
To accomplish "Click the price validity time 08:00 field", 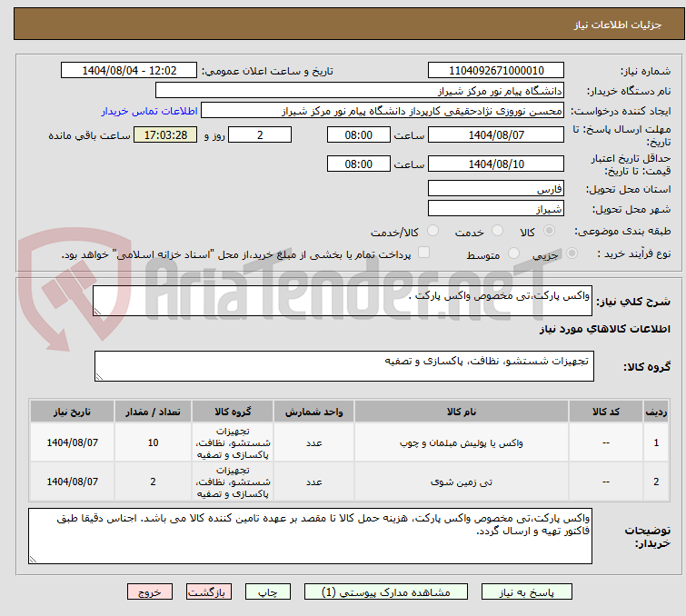I will point(359,164).
